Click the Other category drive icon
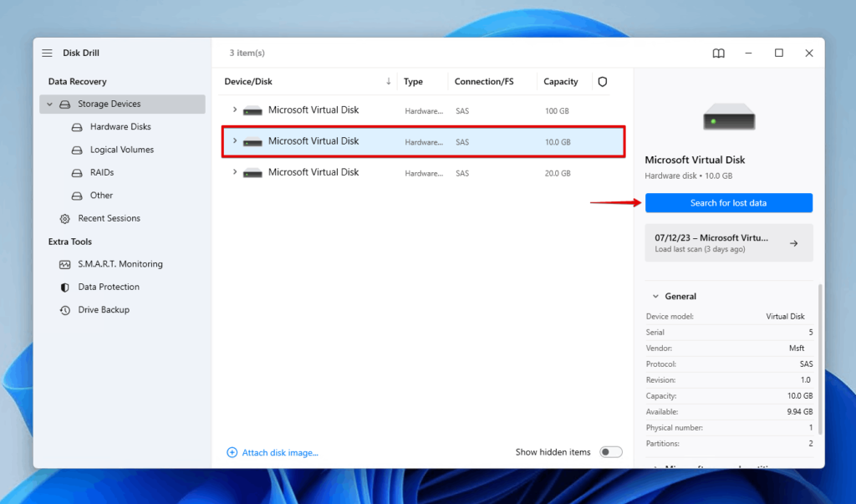 click(x=77, y=196)
